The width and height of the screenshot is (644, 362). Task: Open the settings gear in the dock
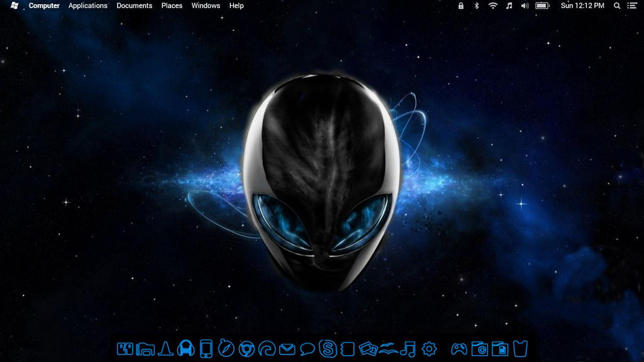429,349
